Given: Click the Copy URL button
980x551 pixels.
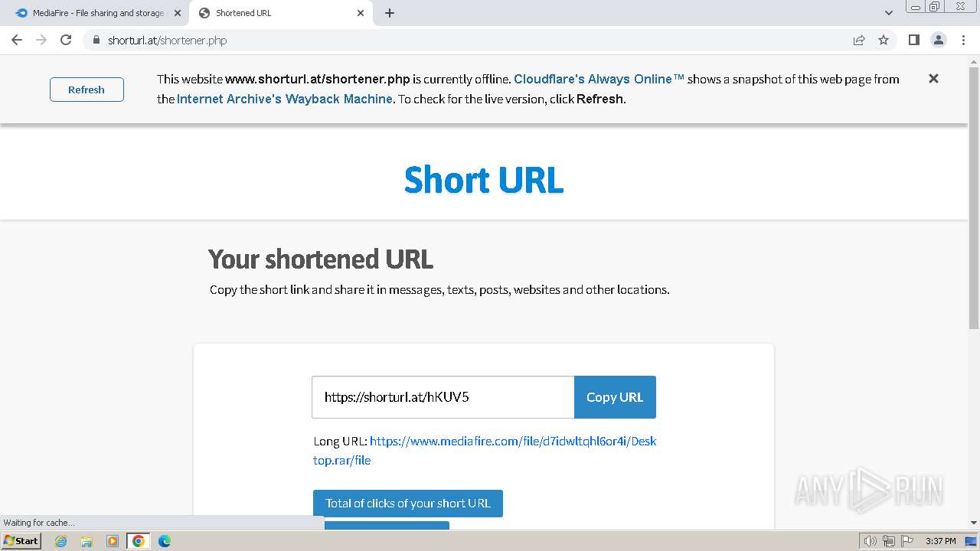Looking at the screenshot, I should point(615,397).
